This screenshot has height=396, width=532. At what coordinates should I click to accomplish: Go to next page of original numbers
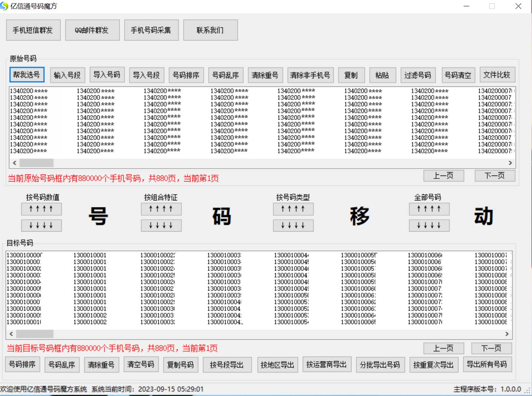click(x=495, y=176)
